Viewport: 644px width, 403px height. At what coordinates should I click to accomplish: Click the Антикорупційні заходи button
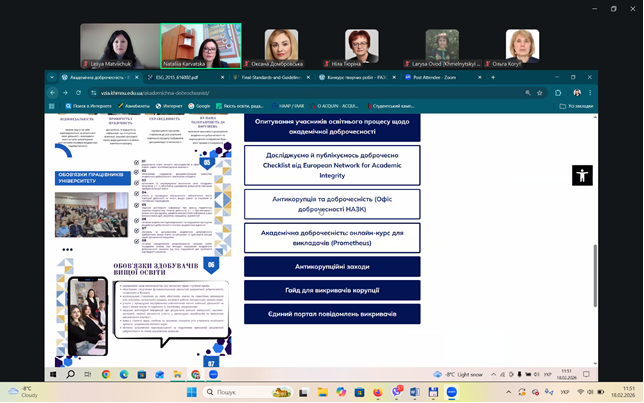click(x=331, y=266)
